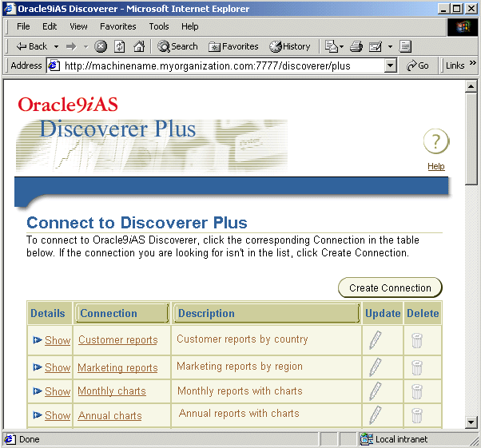Click the address bar page icon
This screenshot has width=481, height=448.
pyautogui.click(x=54, y=65)
